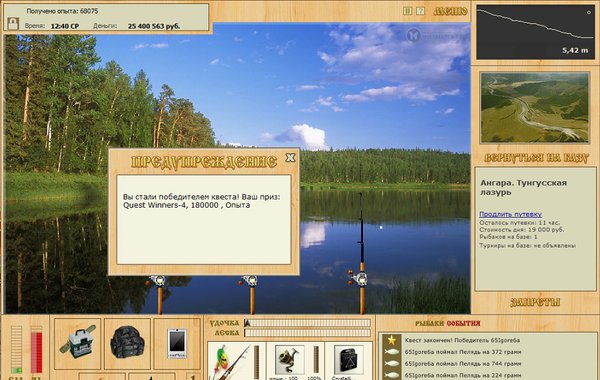Open the Меню menu
This screenshot has height=380, width=600.
pyautogui.click(x=450, y=11)
